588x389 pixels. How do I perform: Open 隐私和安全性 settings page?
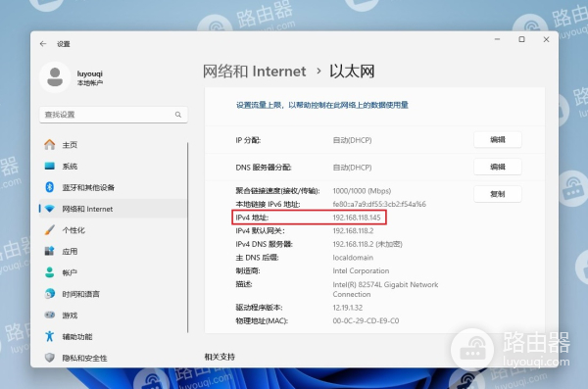114,358
